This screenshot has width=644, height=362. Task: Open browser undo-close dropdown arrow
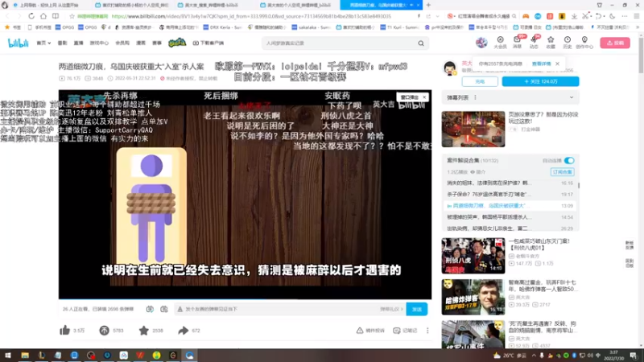(x=604, y=16)
